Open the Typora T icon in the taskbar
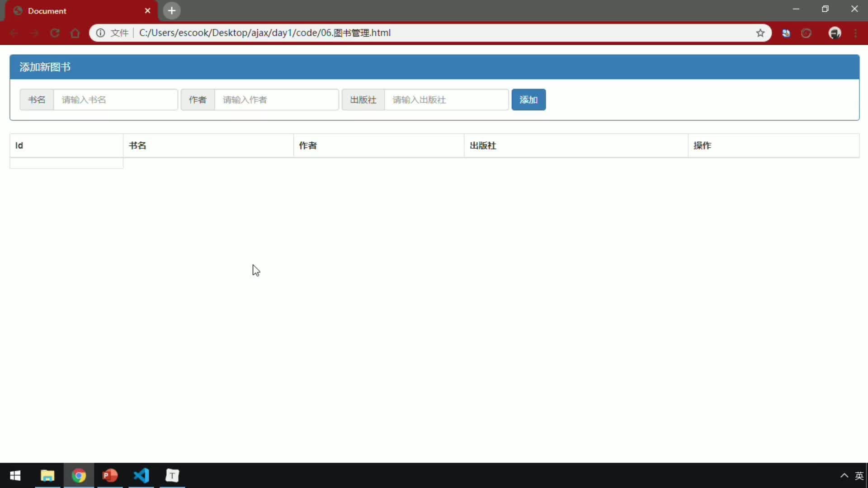 (172, 476)
